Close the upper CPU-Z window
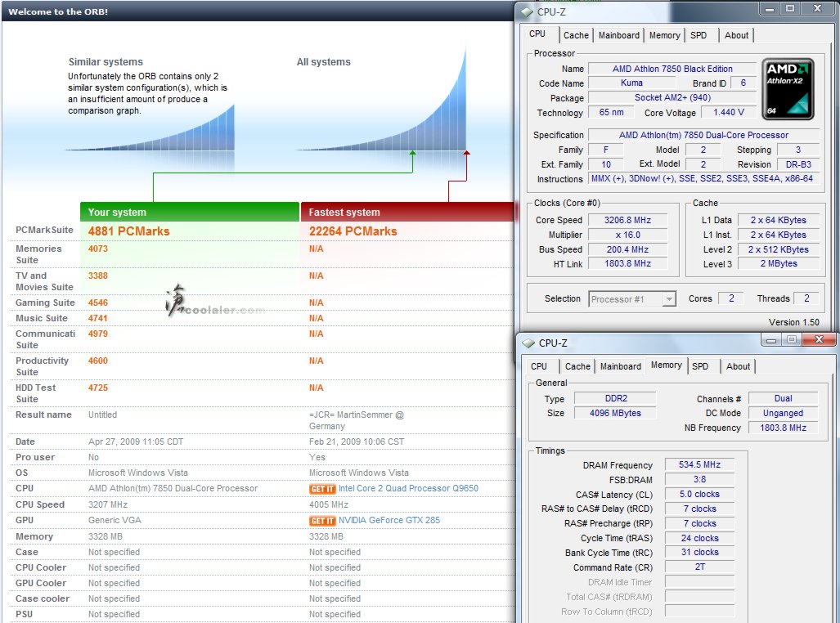The height and width of the screenshot is (623, 840). (x=817, y=8)
